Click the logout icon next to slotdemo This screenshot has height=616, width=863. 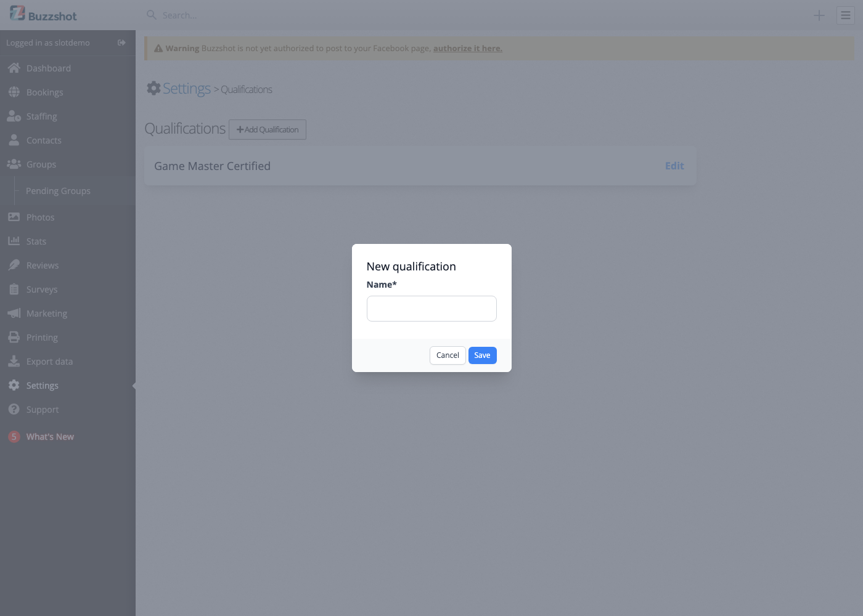pos(121,43)
